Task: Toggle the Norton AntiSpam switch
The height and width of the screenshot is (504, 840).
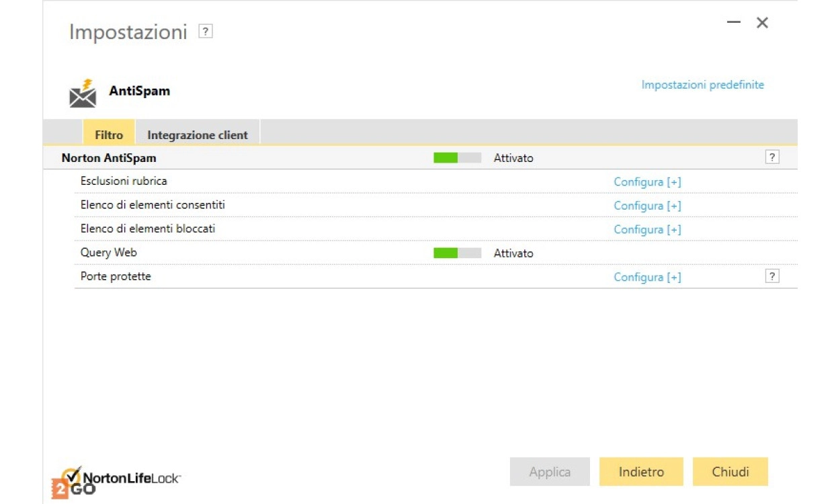Action: coord(457,158)
